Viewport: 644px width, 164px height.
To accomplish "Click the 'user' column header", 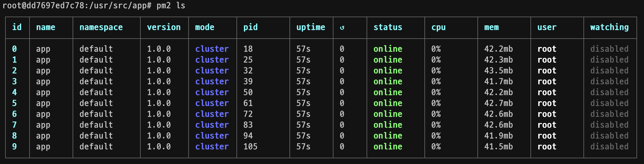I will click(x=547, y=27).
